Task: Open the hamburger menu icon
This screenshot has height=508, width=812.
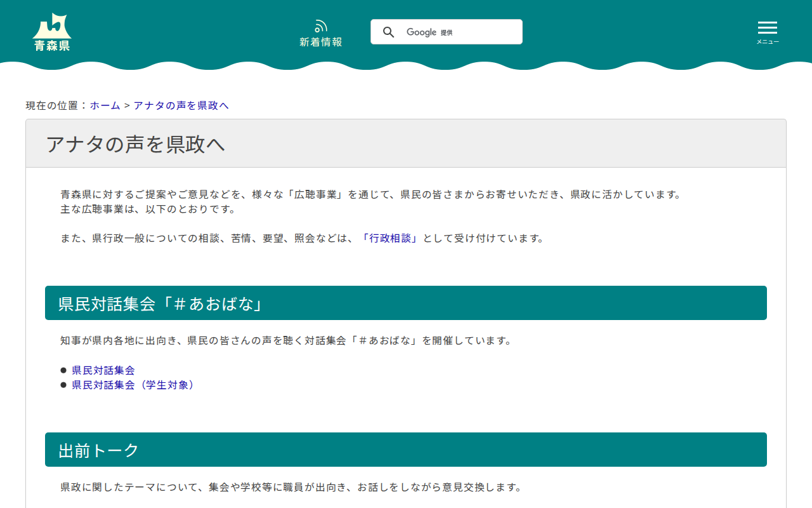Action: coord(767,28)
